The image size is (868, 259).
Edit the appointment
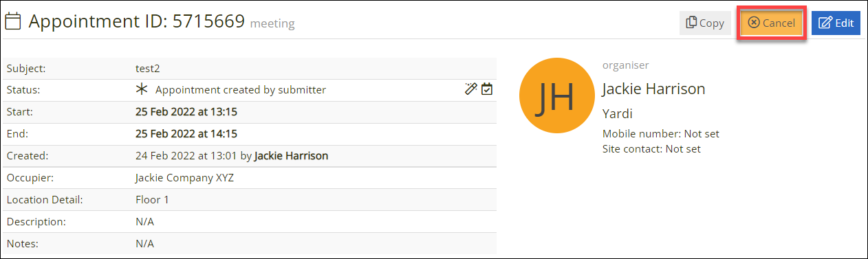pos(836,23)
